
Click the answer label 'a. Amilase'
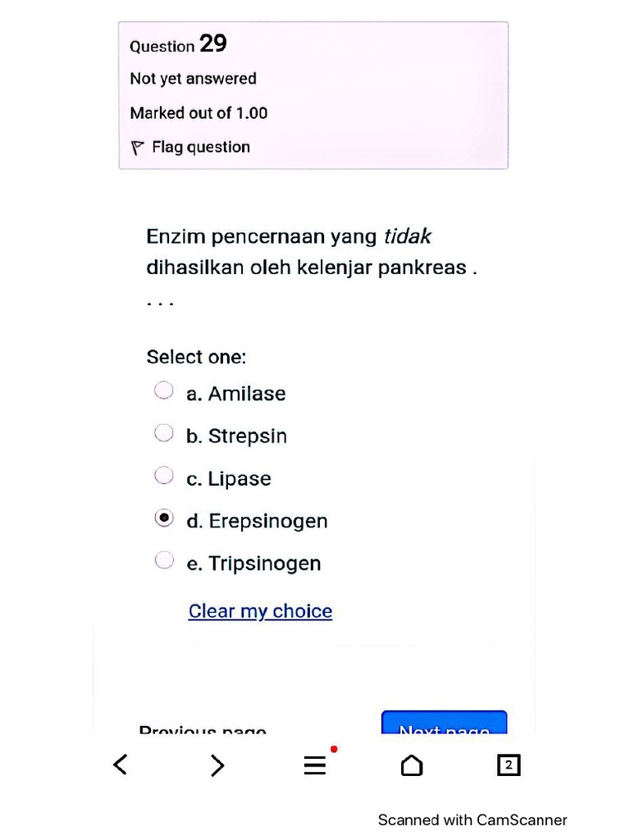coord(236,394)
